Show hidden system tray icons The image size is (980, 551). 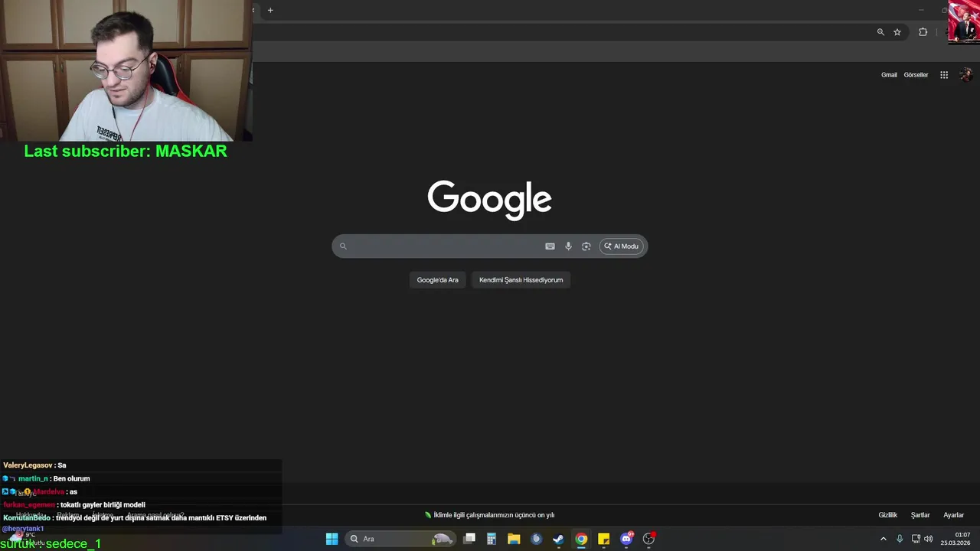883,539
